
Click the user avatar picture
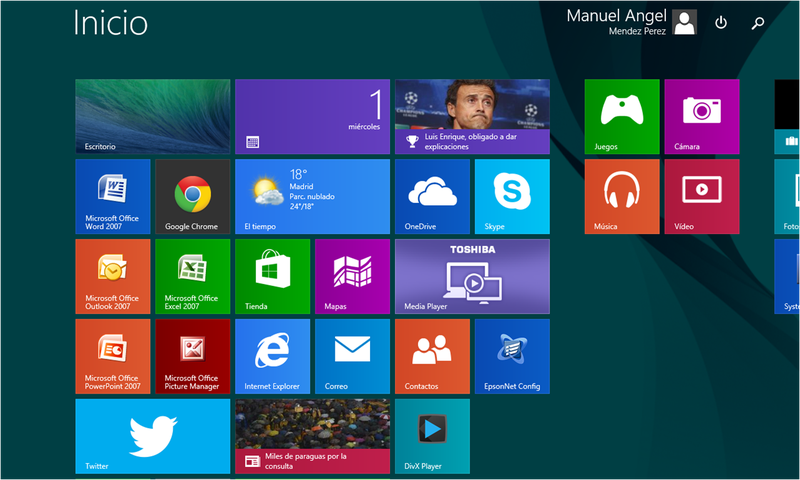tap(684, 22)
